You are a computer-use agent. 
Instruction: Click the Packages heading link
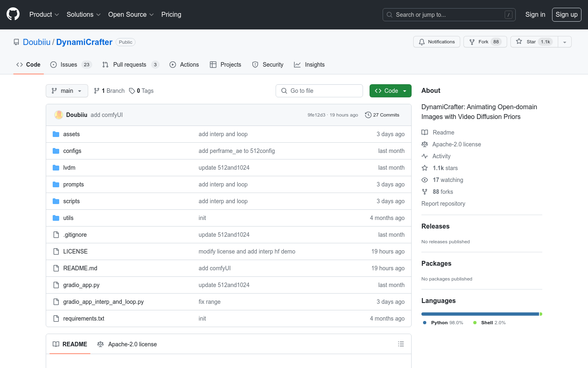coord(436,263)
